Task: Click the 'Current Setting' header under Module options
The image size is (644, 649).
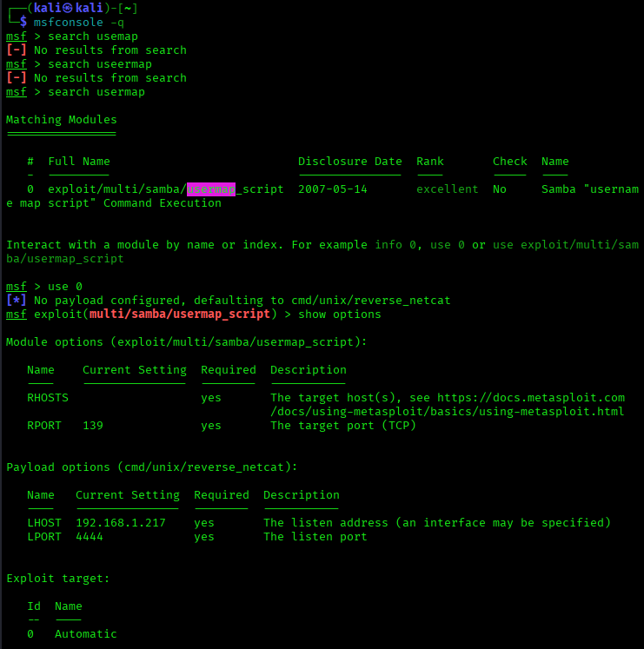Action: [135, 370]
